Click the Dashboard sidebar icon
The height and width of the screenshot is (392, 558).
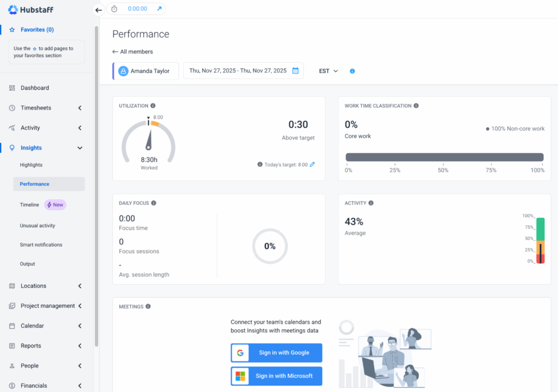(11, 88)
